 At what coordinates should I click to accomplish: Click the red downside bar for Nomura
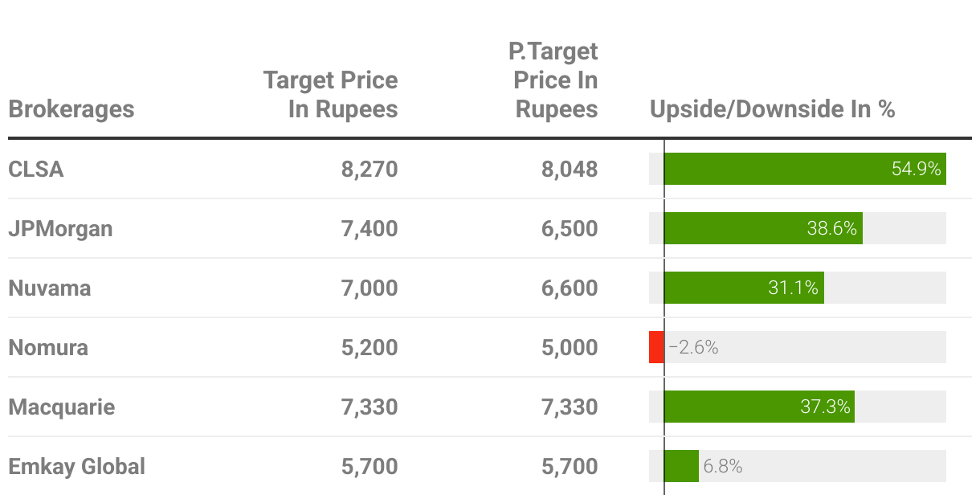tap(656, 348)
